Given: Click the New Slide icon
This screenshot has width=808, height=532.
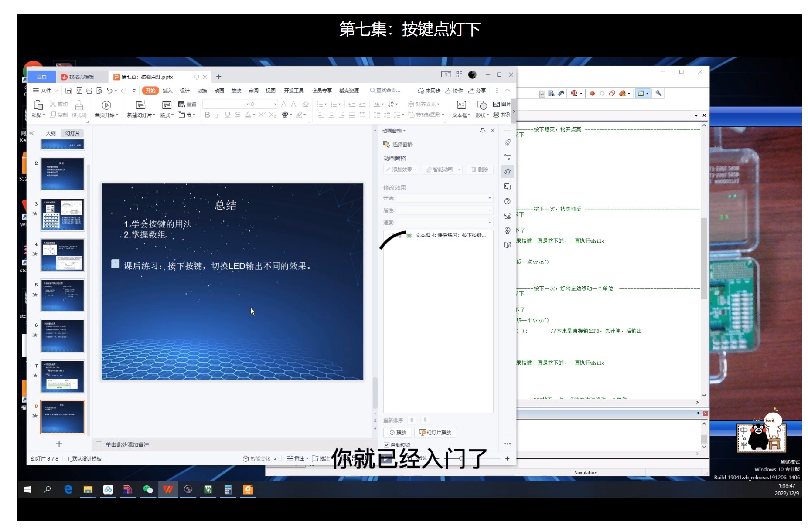Looking at the screenshot, I should [141, 105].
